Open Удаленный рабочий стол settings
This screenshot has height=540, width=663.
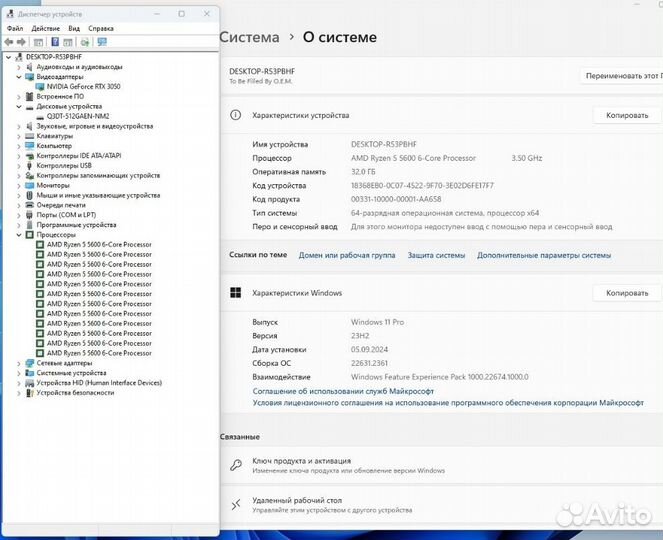coord(442,505)
